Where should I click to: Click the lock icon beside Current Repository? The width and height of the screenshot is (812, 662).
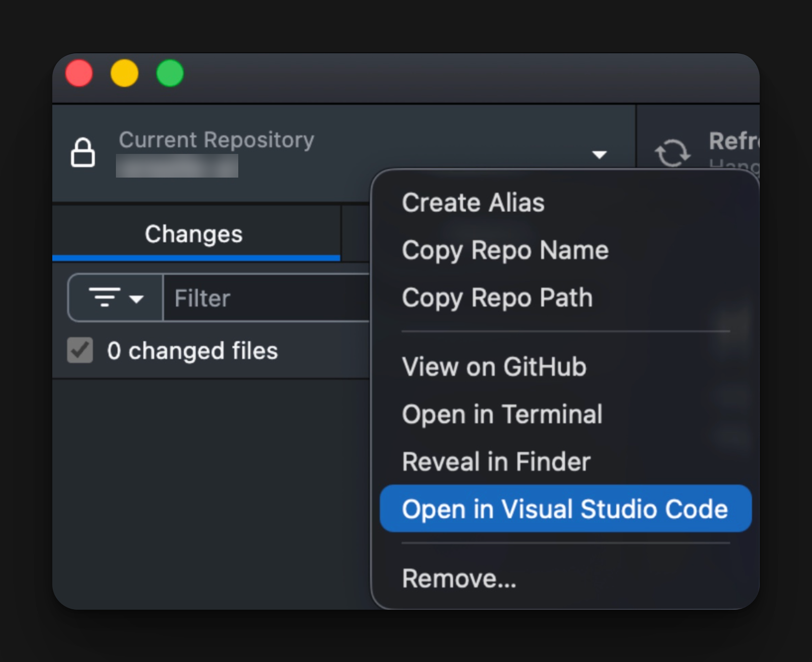point(83,152)
